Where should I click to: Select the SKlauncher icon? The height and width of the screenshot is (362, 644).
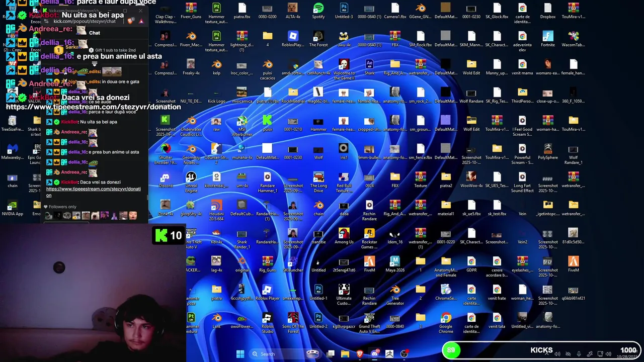click(293, 264)
